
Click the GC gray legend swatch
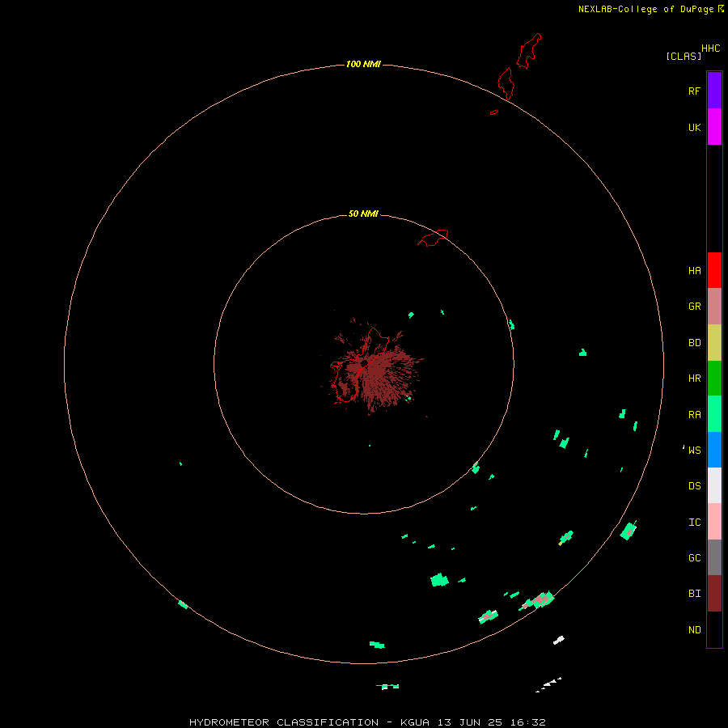click(714, 557)
